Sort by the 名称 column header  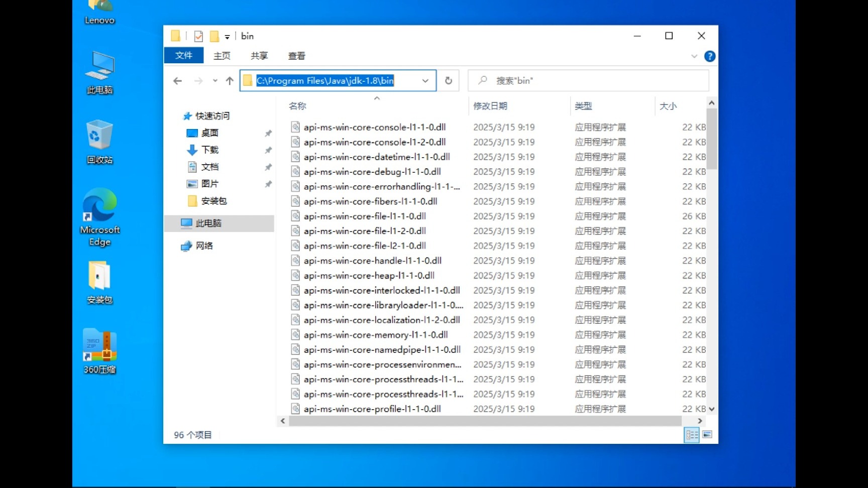pos(297,106)
